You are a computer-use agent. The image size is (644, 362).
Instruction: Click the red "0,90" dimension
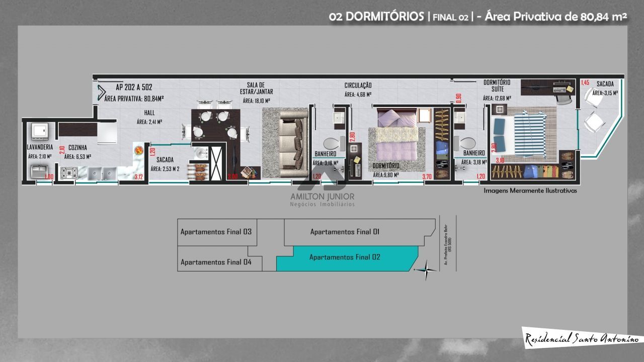(458, 98)
